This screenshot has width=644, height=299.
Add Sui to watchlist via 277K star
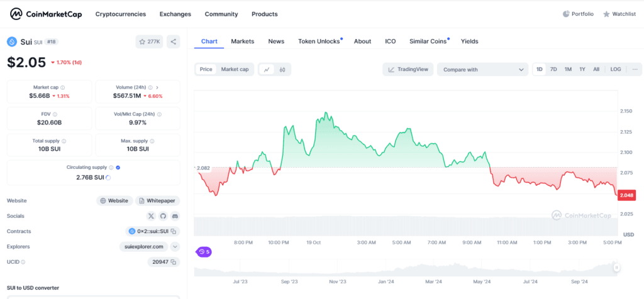(x=150, y=41)
